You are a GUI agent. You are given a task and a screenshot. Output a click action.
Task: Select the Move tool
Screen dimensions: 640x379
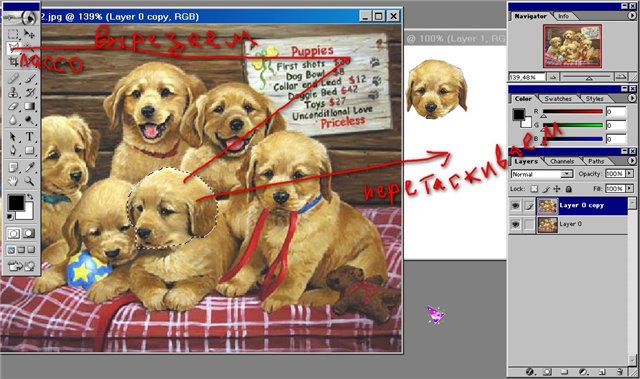29,33
